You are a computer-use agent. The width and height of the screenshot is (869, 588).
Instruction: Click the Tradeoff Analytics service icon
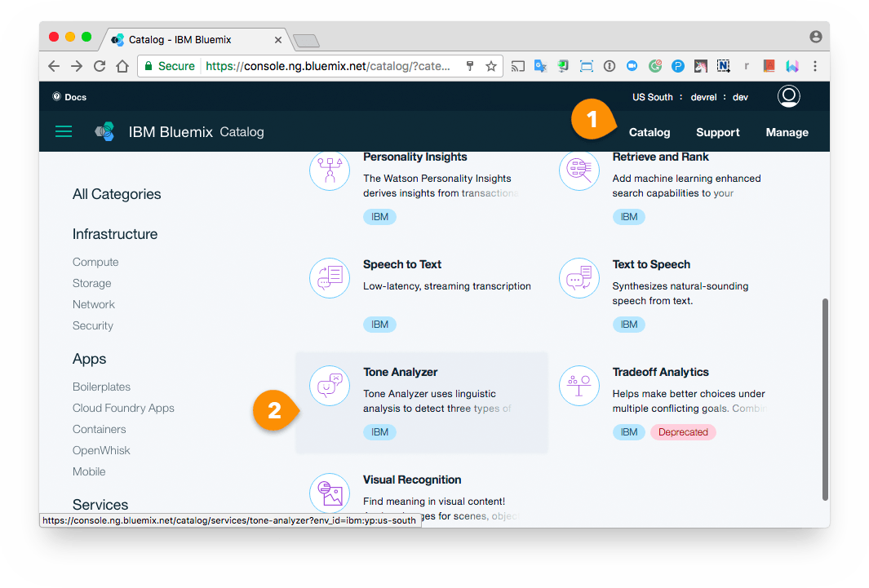(579, 386)
